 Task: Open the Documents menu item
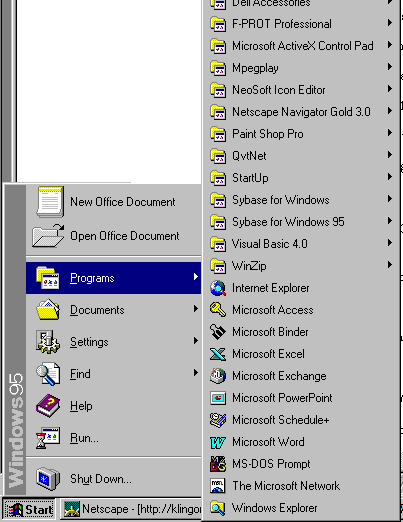coord(114,310)
